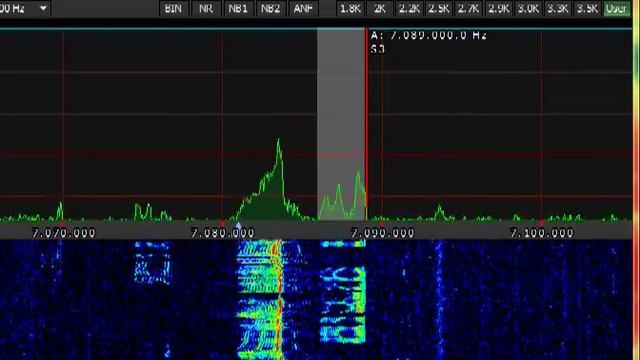Select the 2.7K filter bandwidth
This screenshot has height=360, width=640.
coord(469,9)
